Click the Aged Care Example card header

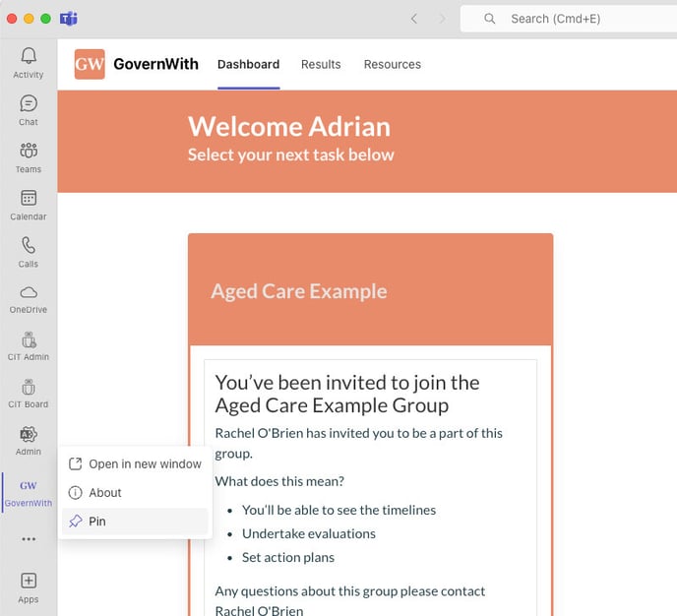[370, 289]
